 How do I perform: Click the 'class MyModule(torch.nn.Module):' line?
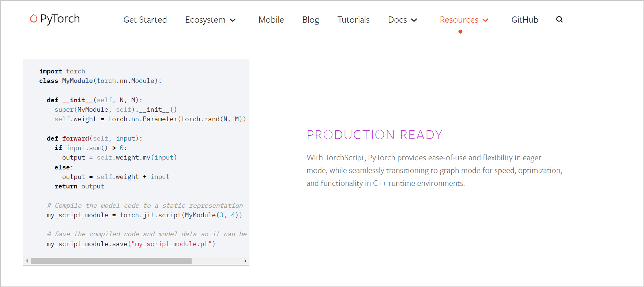pos(101,81)
